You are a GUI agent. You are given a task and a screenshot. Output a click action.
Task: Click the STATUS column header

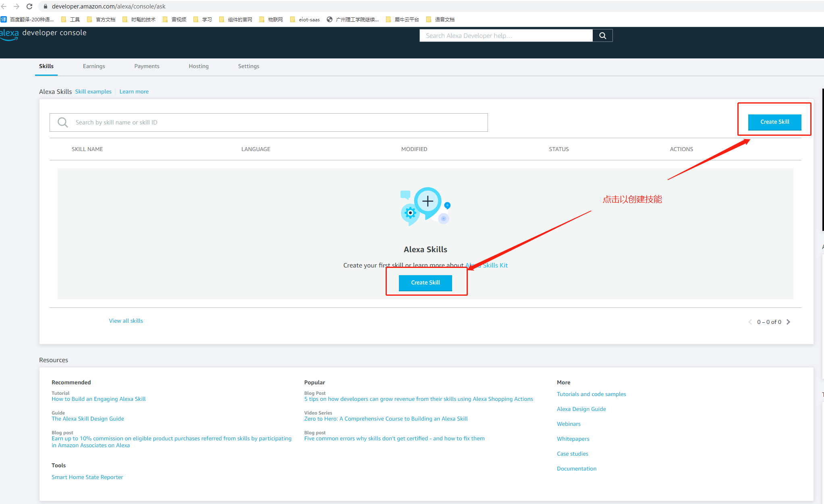tap(559, 149)
